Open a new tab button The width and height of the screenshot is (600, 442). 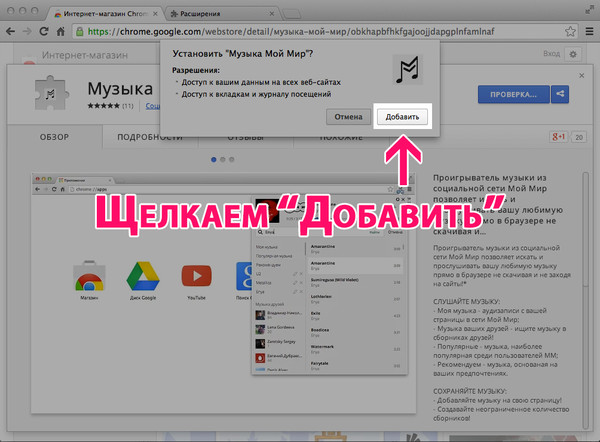(x=292, y=15)
